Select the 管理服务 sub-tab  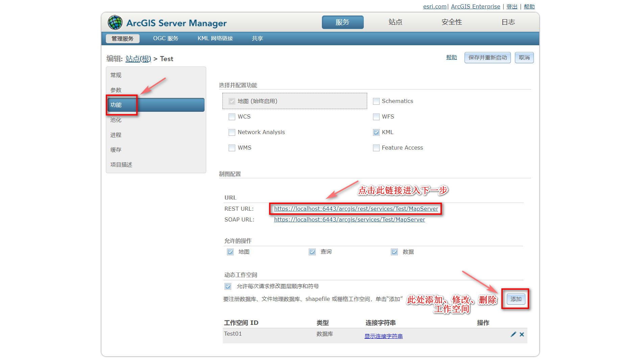tap(123, 38)
